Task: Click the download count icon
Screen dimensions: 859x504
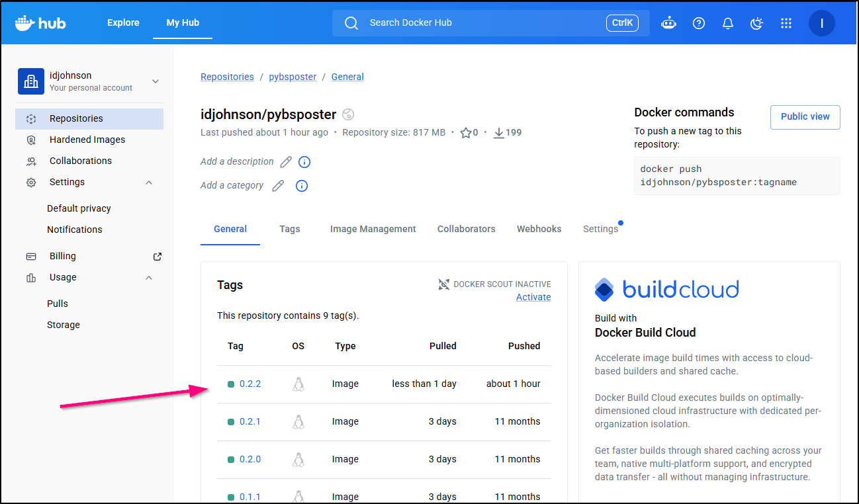Action: click(x=499, y=133)
